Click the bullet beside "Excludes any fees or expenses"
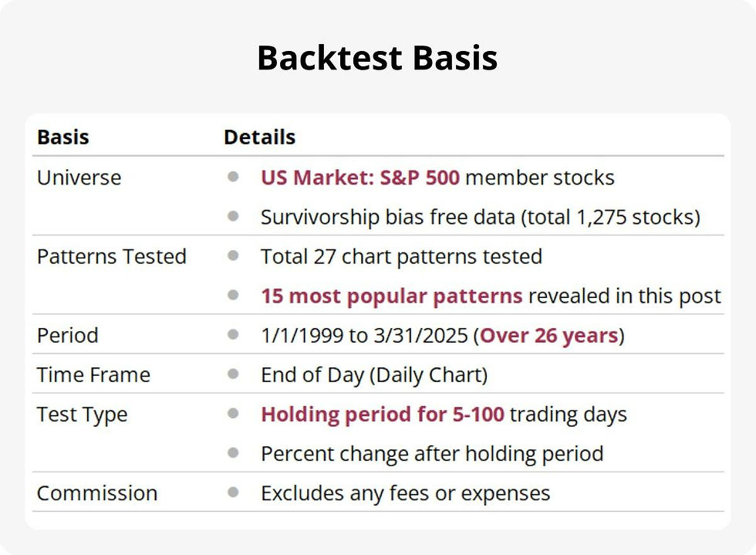 pyautogui.click(x=233, y=493)
